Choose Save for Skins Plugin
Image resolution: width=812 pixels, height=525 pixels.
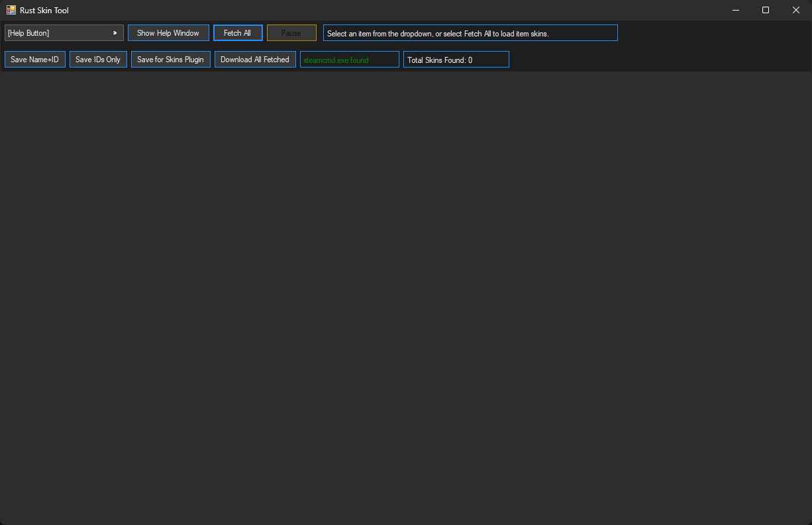coord(170,59)
